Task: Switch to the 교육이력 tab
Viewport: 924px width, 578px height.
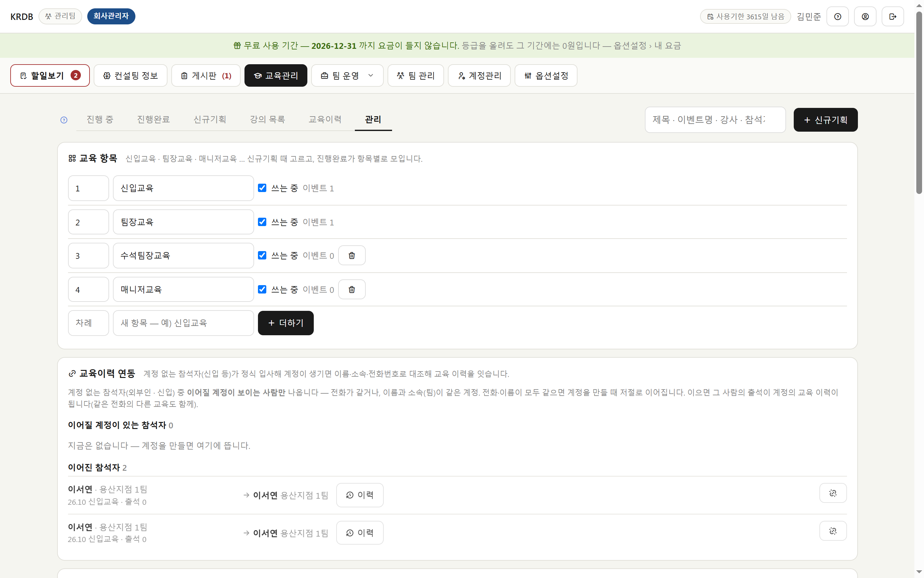Action: (325, 119)
